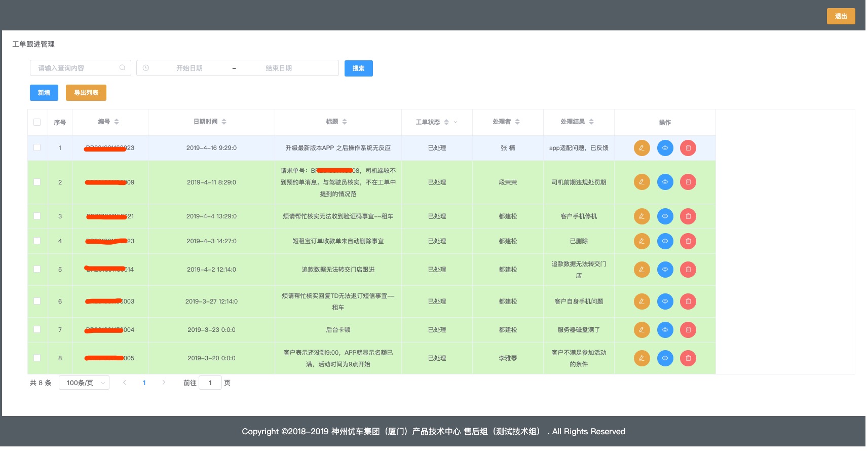Sort by 标题 column
Image resolution: width=868 pixels, height=453 pixels.
(345, 122)
